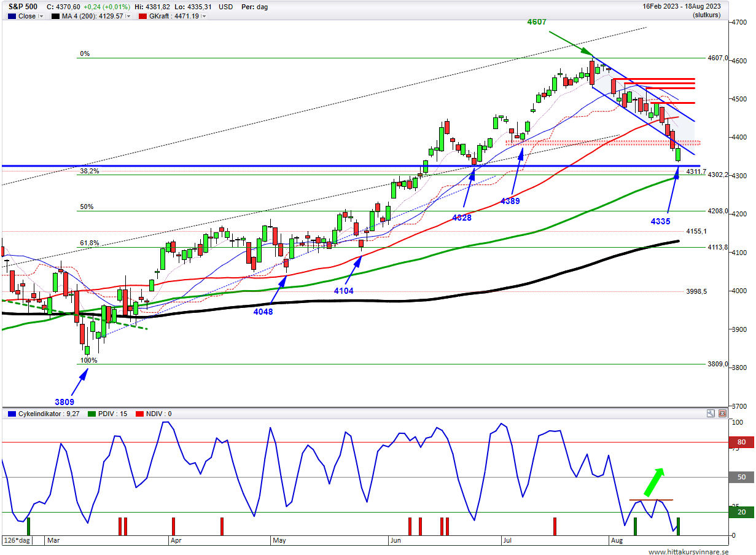Viewport: 756px width, 555px height.
Task: Click the red GKraft color swatch
Action: point(142,17)
